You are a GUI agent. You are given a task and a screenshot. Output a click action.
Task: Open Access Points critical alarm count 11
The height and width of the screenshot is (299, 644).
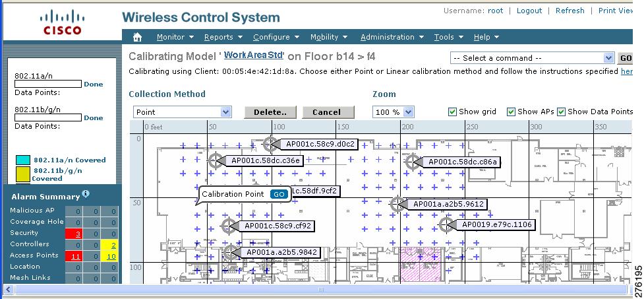point(76,256)
